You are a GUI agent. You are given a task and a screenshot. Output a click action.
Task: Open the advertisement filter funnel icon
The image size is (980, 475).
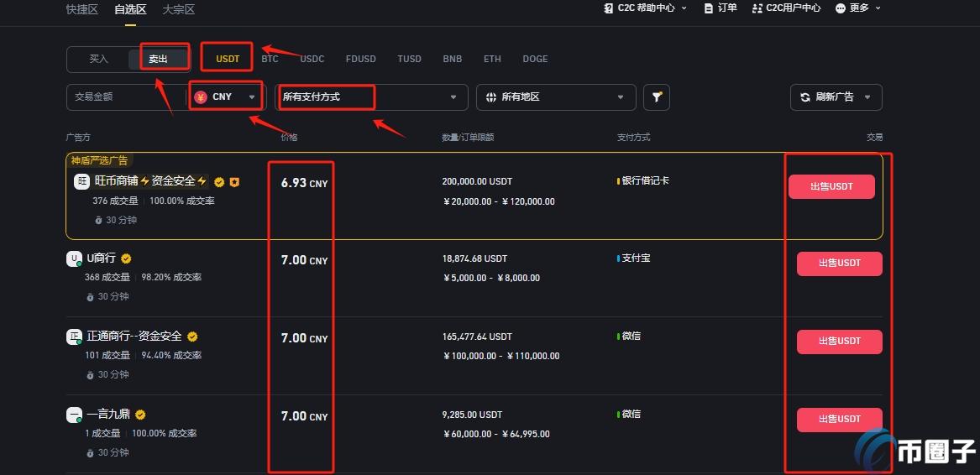(x=656, y=97)
